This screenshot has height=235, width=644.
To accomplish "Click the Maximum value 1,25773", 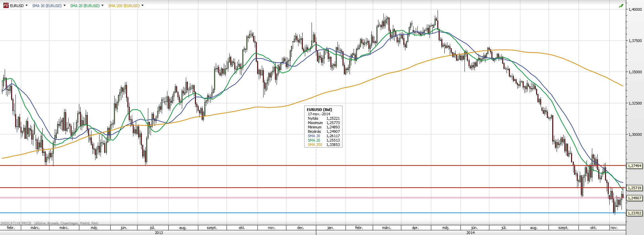I will point(333,123).
